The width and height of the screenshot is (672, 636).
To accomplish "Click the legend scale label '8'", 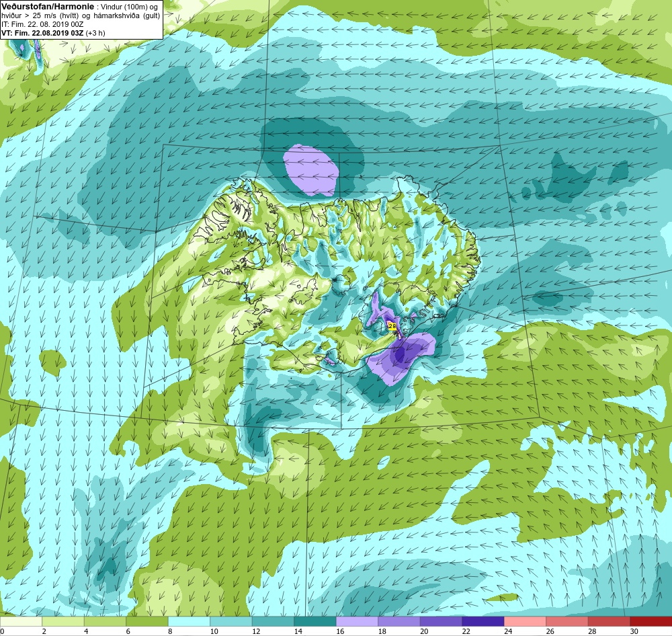I will (170, 631).
